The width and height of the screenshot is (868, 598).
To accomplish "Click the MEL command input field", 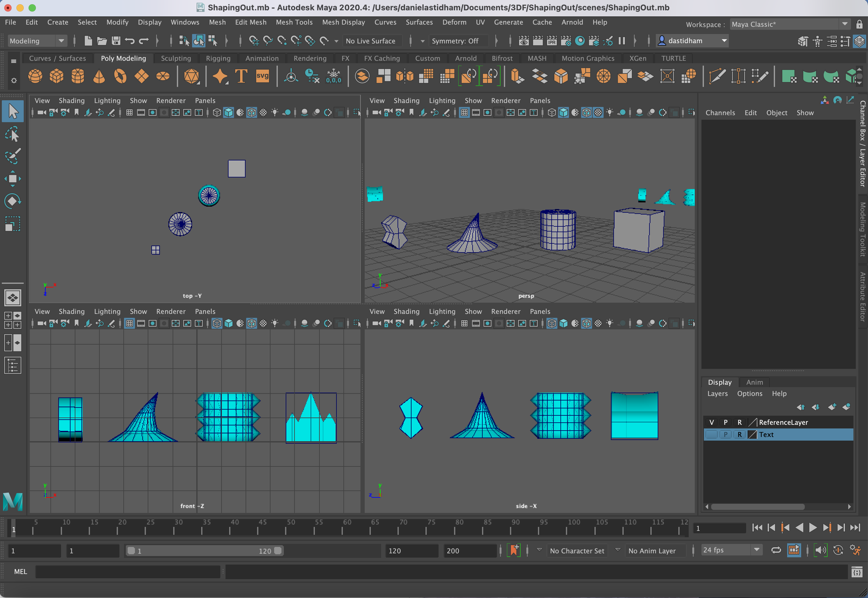I will (x=128, y=571).
